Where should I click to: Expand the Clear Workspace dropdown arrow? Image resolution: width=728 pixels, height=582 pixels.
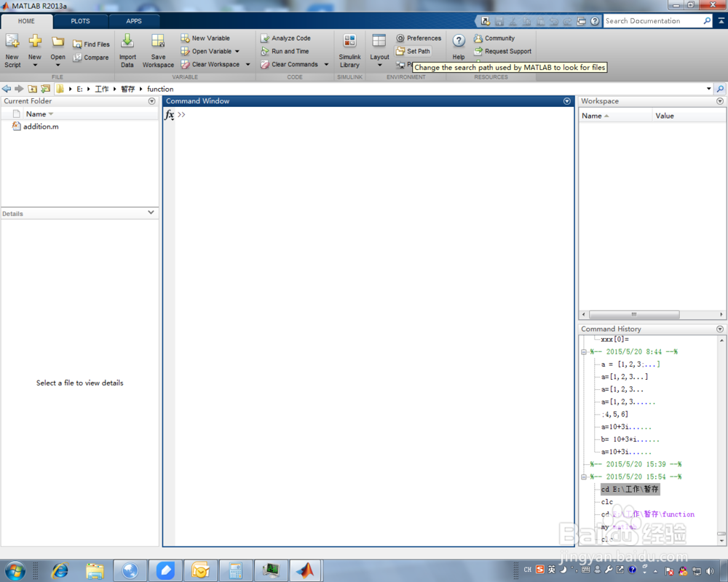pos(248,65)
